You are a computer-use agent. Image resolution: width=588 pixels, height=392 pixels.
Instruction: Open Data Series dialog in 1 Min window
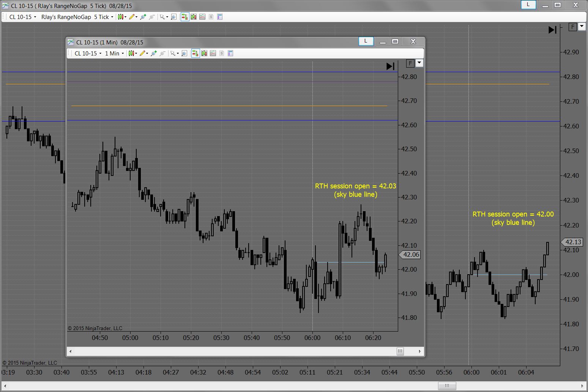pyautogui.click(x=204, y=53)
